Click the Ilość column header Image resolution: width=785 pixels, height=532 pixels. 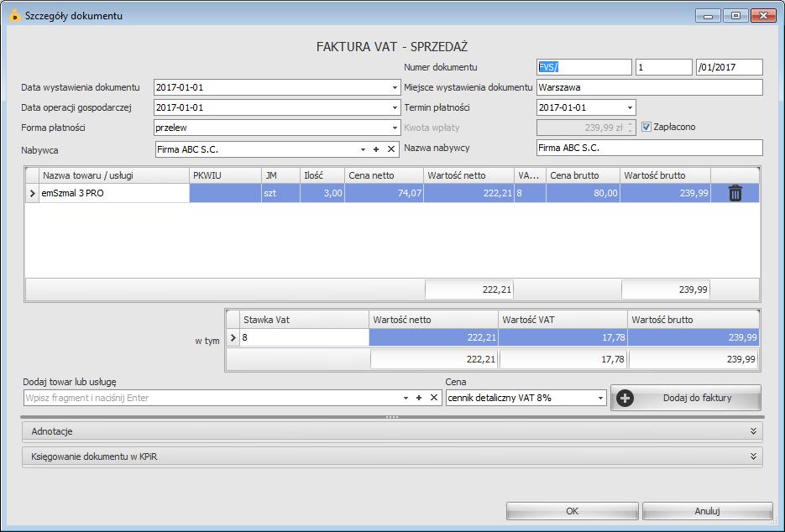(322, 175)
